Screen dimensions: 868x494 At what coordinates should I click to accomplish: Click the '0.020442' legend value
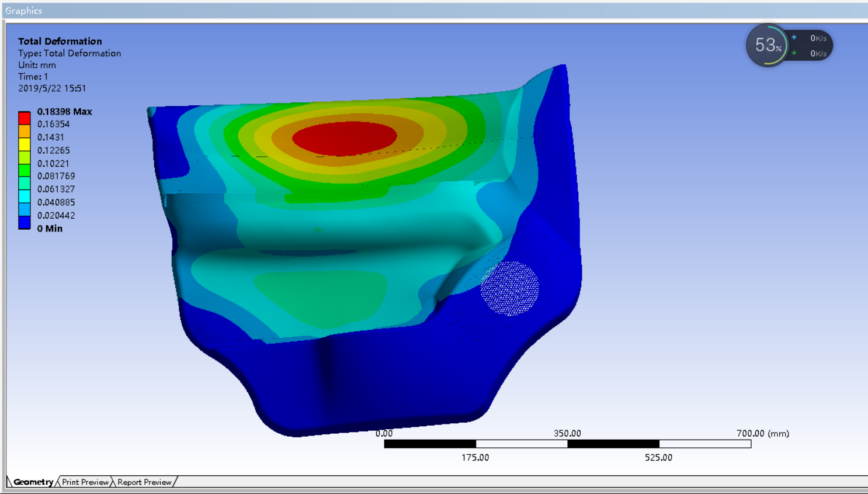(x=56, y=216)
